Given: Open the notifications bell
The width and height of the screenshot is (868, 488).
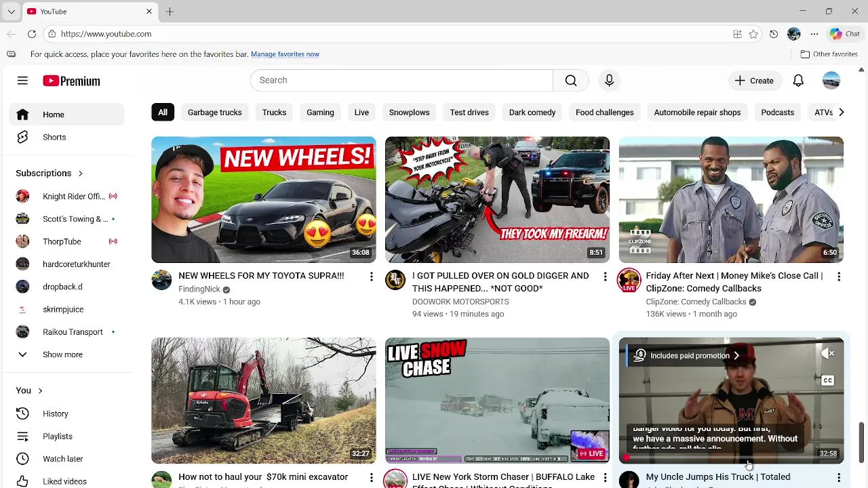Looking at the screenshot, I should (798, 81).
